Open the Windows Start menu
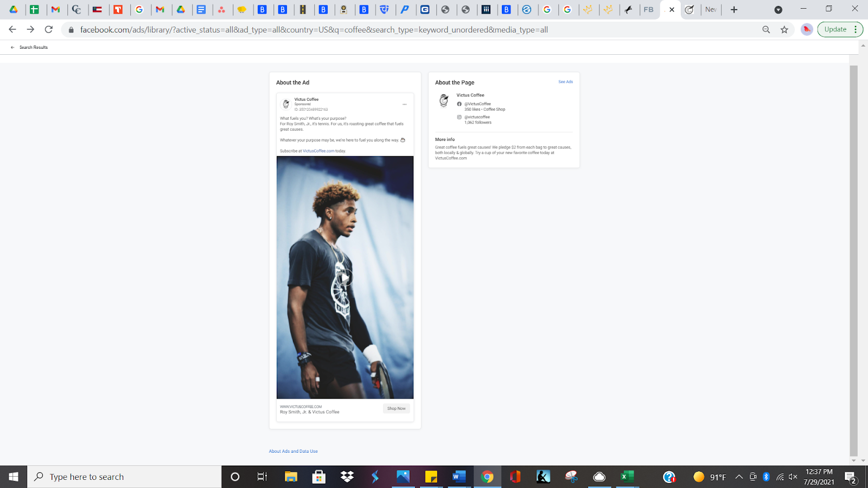The height and width of the screenshot is (488, 868). (x=14, y=477)
